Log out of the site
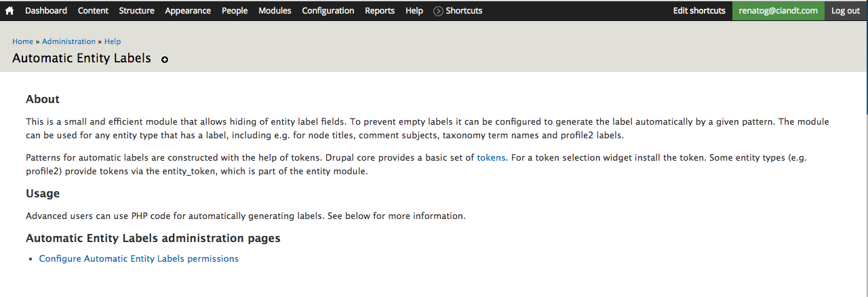The height and width of the screenshot is (297, 868). 846,11
